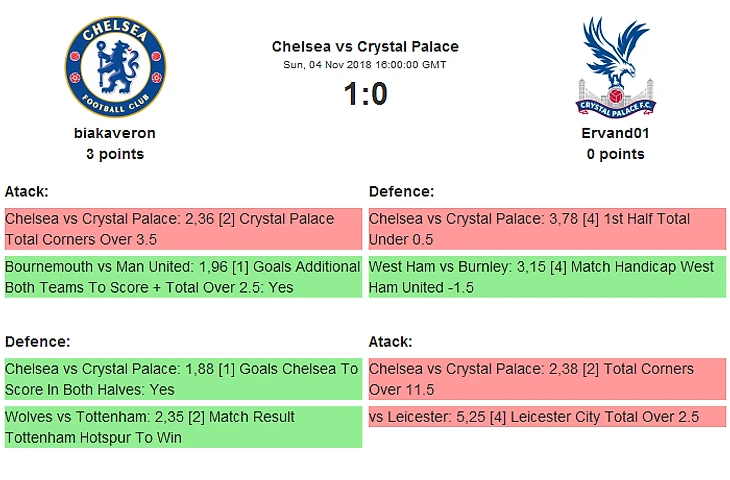Click the lower-left Defence: section heading
This screenshot has height=480, width=730.
(37, 341)
